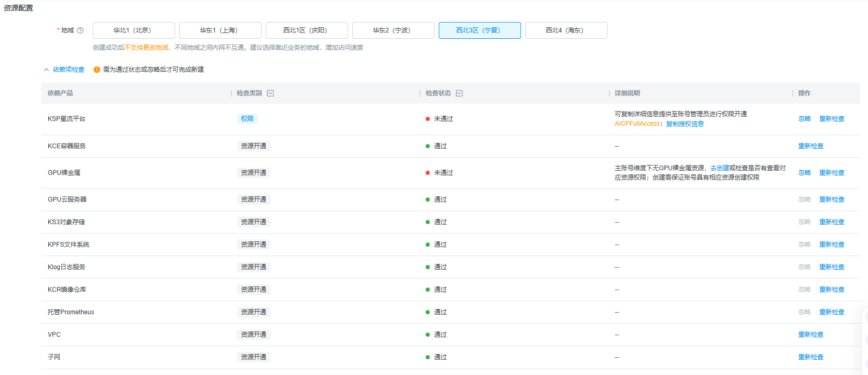868x375 pixels.
Task: Choose the 西北4（海东）region option
Action: [566, 30]
